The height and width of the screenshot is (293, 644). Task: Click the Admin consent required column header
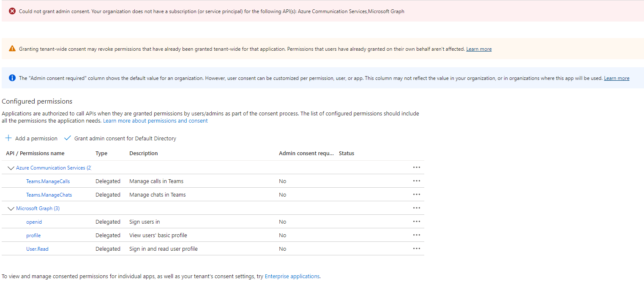[306, 153]
